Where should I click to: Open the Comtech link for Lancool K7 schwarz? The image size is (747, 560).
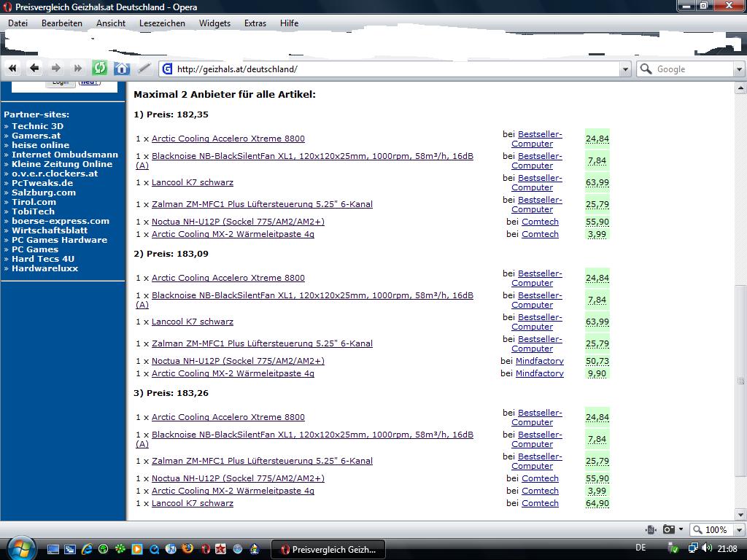[540, 503]
